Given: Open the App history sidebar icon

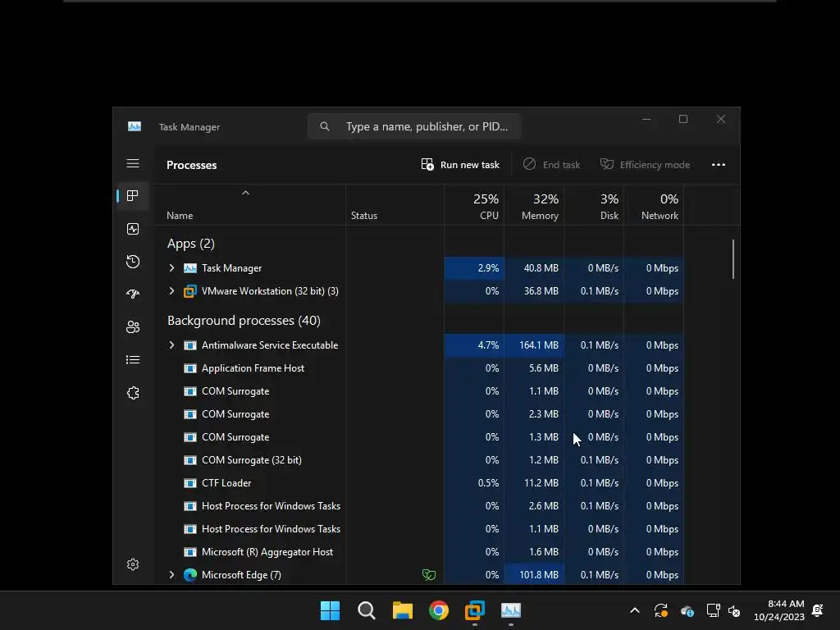Looking at the screenshot, I should tap(133, 262).
